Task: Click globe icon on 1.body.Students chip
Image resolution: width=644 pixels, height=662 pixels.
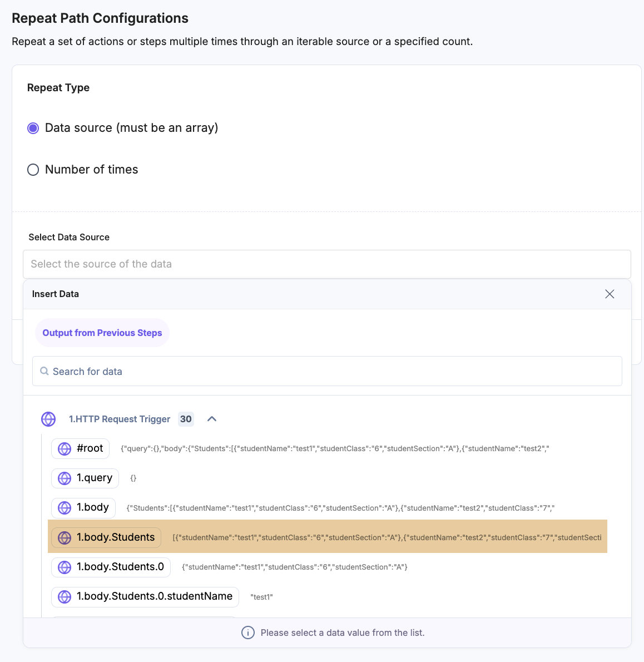Action: tap(65, 538)
